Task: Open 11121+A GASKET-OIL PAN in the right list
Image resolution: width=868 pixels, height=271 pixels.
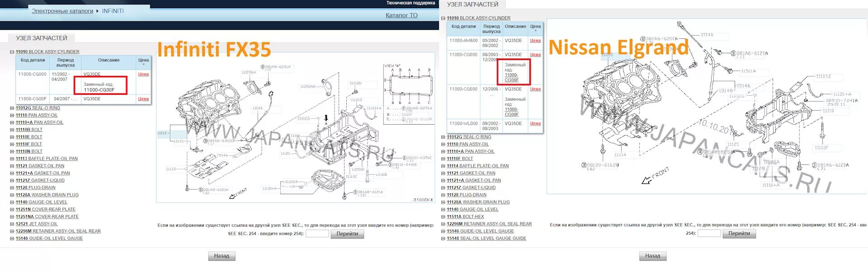Action: (474, 180)
